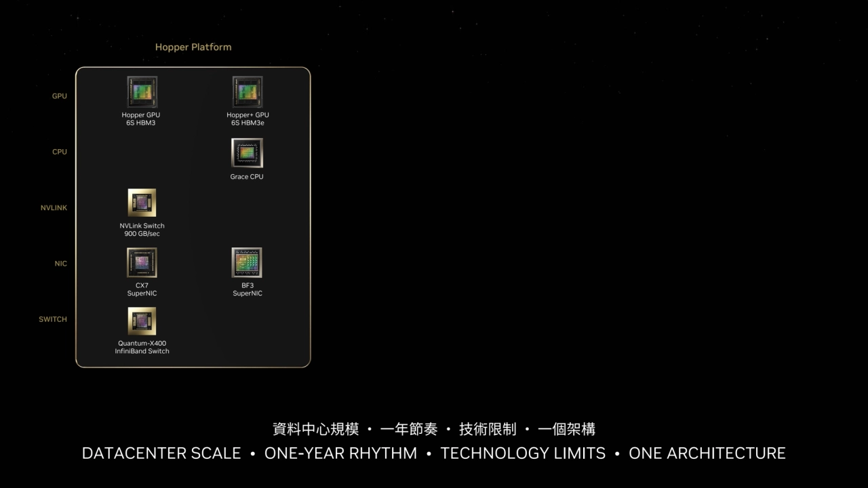Image resolution: width=868 pixels, height=488 pixels.
Task: Click the 'NVLINK' row label
Action: [54, 208]
